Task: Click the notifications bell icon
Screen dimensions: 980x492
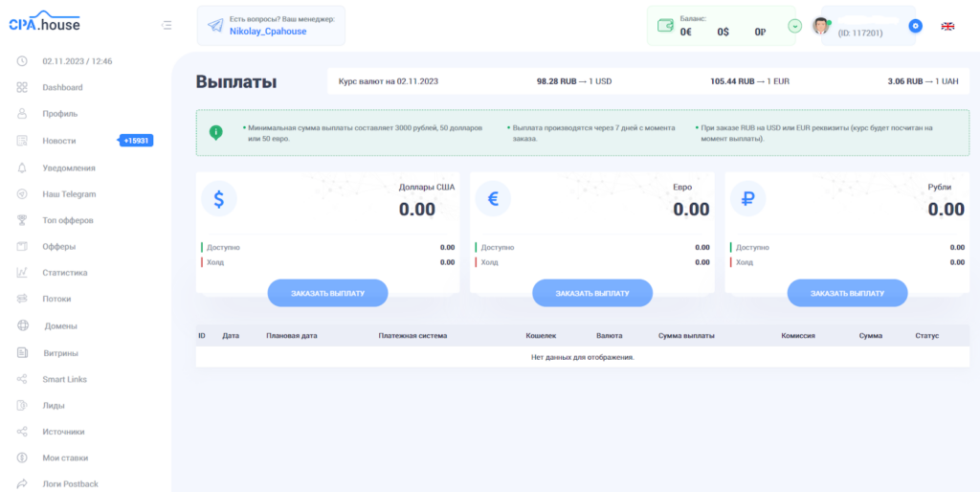Action: tap(22, 168)
